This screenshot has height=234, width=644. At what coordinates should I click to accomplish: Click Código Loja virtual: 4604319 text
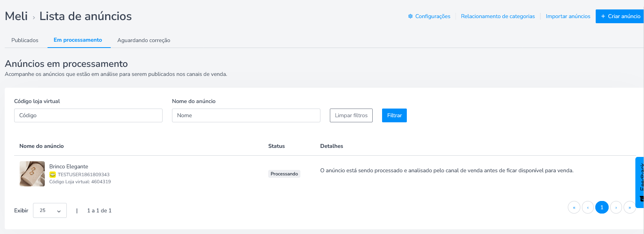[80, 182]
